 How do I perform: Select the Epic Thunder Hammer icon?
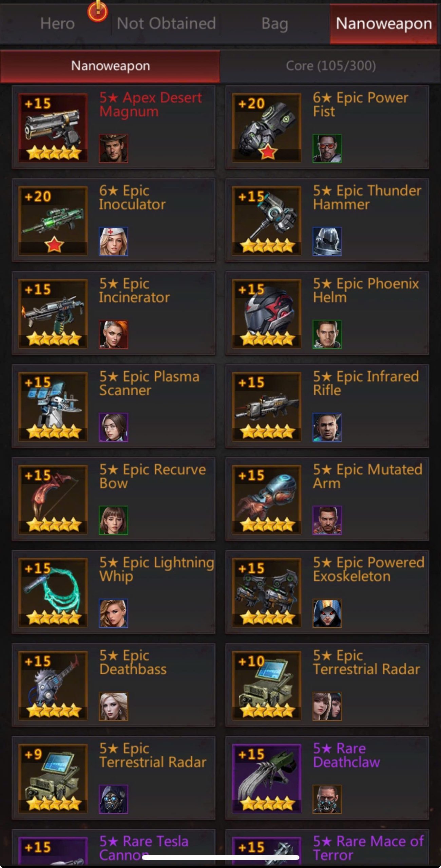click(x=267, y=220)
